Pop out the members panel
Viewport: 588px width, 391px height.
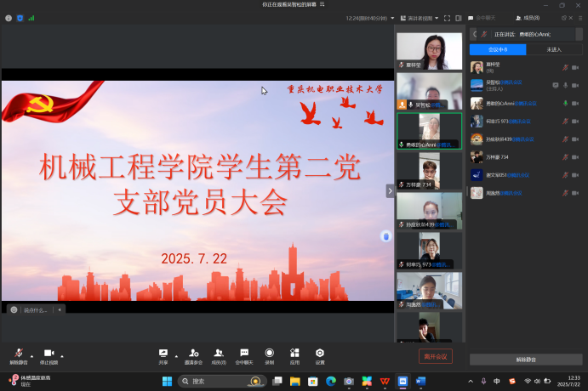click(563, 18)
